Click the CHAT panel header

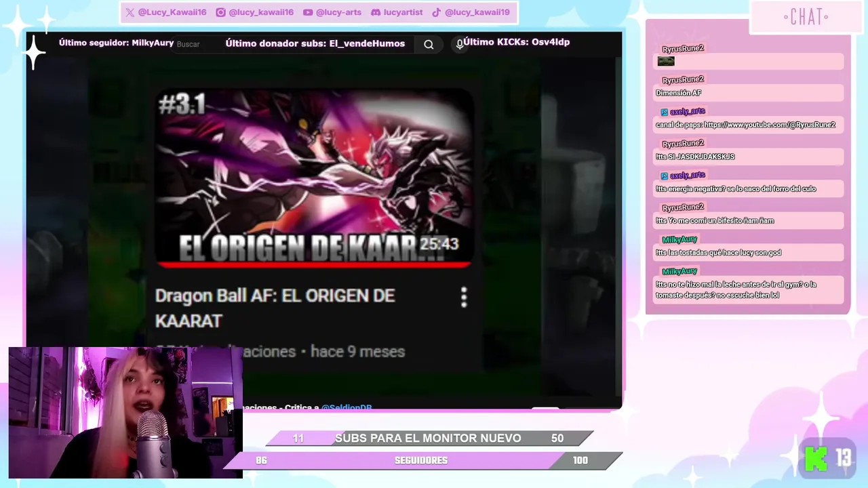(x=806, y=17)
